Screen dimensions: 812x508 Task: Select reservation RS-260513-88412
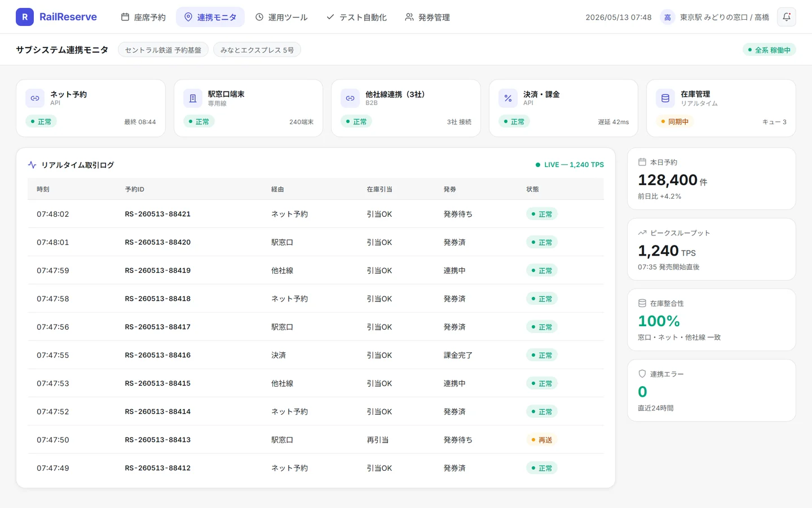click(158, 468)
